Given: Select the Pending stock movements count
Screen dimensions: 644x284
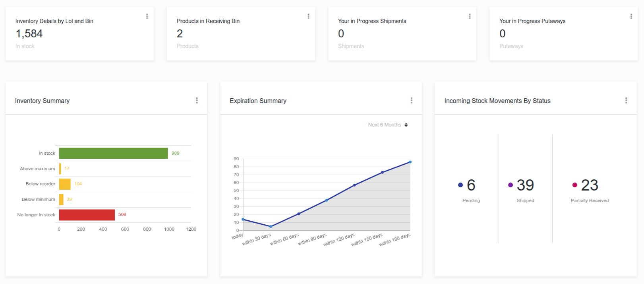Looking at the screenshot, I should click(471, 185).
